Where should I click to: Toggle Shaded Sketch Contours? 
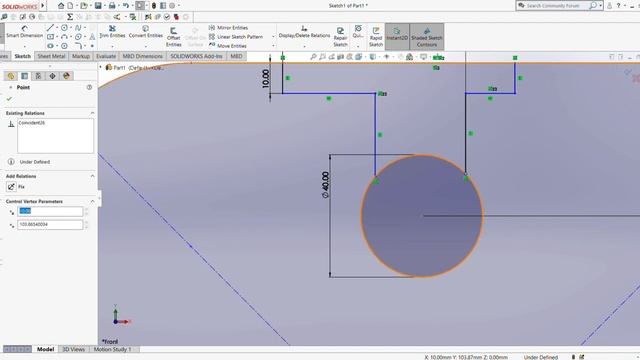[x=427, y=37]
